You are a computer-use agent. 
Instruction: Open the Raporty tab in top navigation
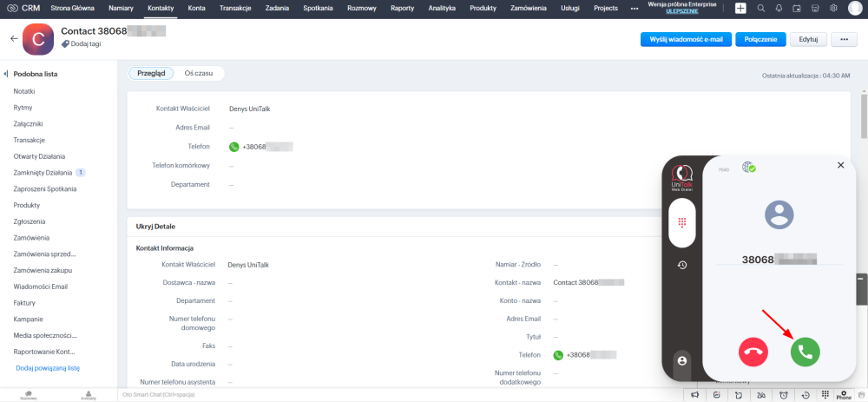click(402, 8)
